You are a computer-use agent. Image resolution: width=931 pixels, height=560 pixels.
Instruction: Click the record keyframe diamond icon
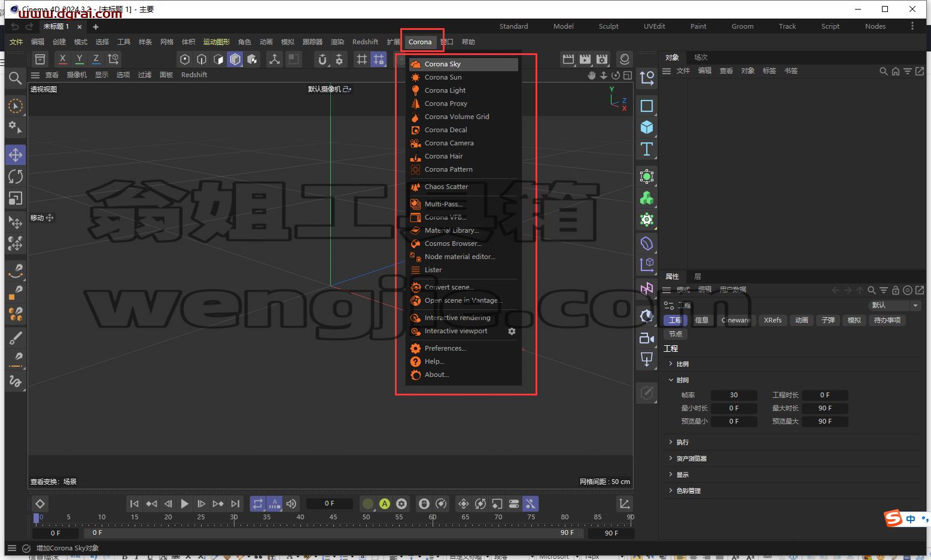pyautogui.click(x=39, y=504)
